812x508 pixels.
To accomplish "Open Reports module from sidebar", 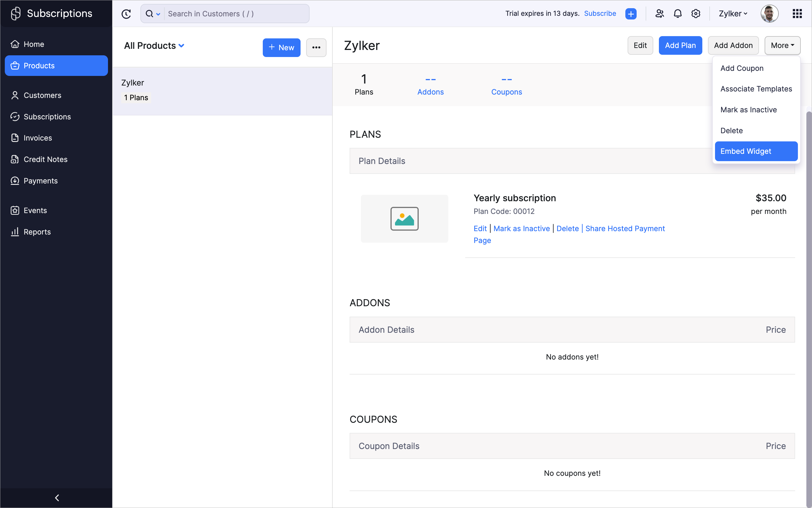I will coord(56,232).
